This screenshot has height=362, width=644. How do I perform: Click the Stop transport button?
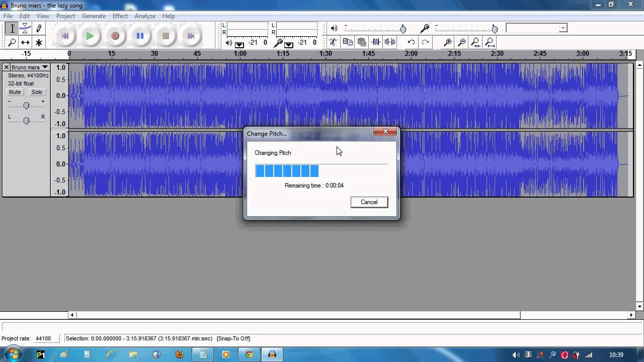coord(166,36)
